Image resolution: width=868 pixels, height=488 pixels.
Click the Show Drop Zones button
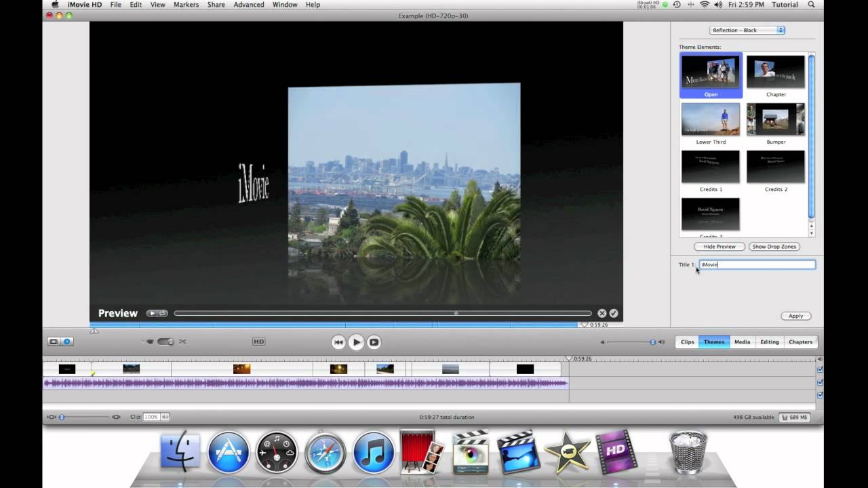pos(774,247)
